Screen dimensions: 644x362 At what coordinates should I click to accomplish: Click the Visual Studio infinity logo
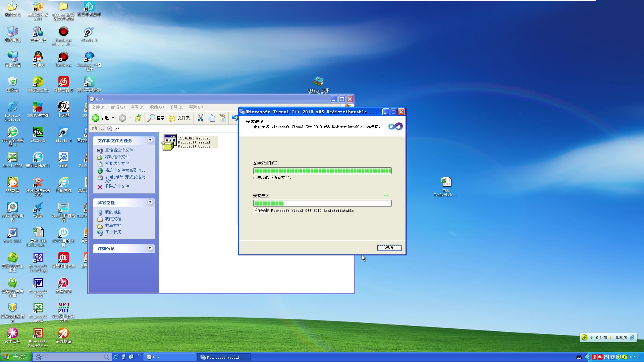[x=395, y=126]
